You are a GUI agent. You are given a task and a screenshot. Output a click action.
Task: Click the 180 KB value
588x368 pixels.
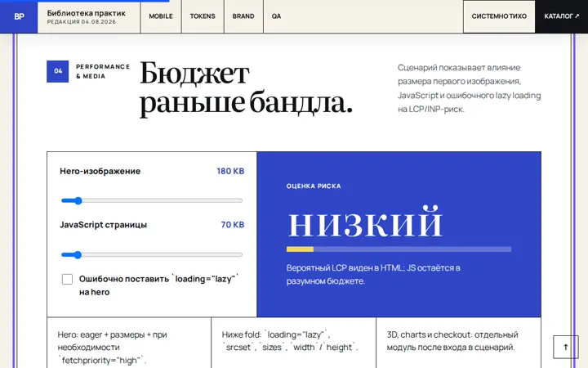(x=230, y=171)
